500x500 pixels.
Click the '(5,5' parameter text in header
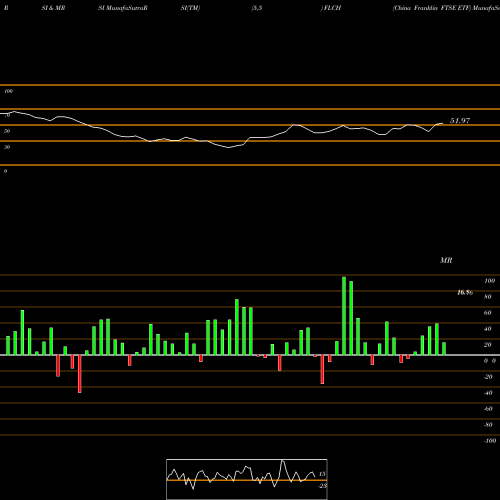tap(257, 8)
